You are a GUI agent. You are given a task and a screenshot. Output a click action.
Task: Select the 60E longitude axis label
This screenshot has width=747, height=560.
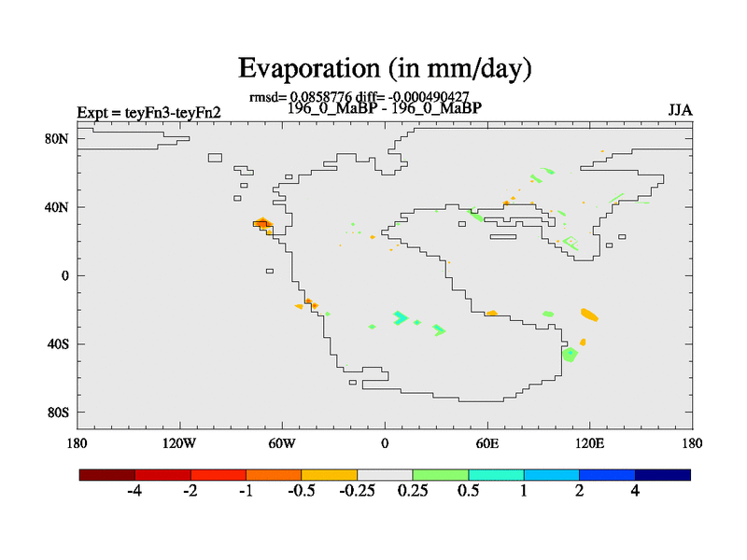coord(487,441)
